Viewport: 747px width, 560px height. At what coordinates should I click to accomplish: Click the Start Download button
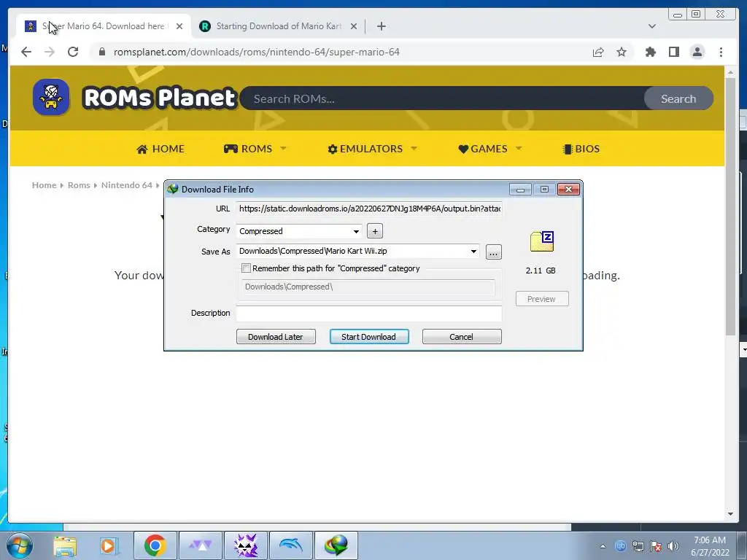369,337
